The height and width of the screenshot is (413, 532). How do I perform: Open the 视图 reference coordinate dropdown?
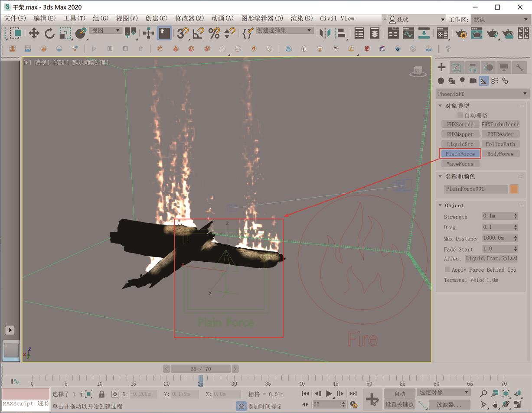(105, 30)
